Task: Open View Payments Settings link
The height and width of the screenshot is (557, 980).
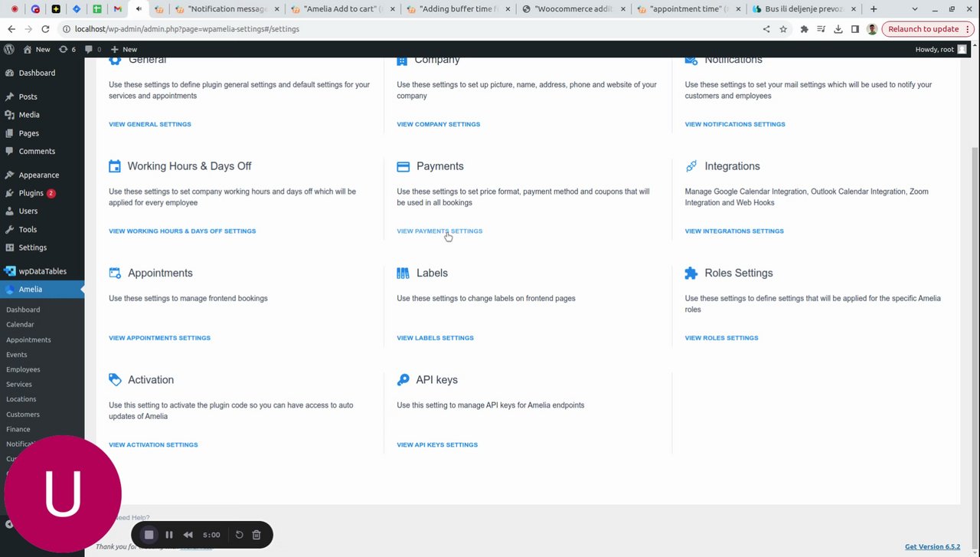Action: [x=439, y=231]
